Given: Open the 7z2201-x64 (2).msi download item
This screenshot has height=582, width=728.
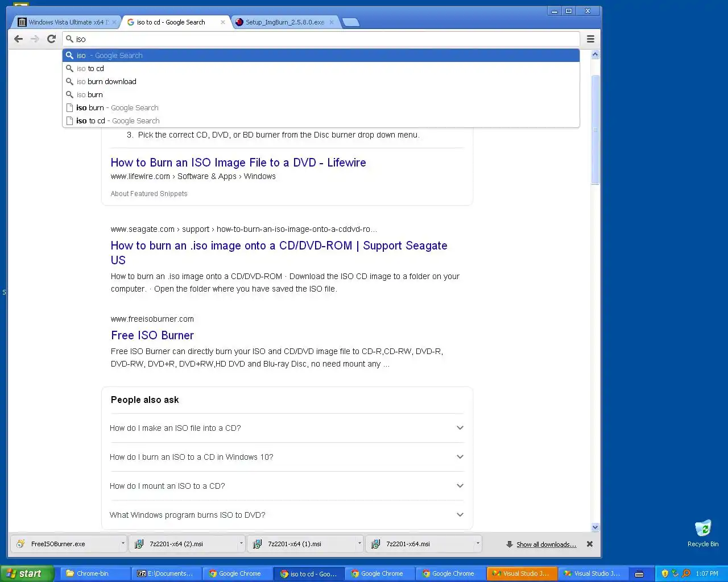Looking at the screenshot, I should tap(183, 544).
